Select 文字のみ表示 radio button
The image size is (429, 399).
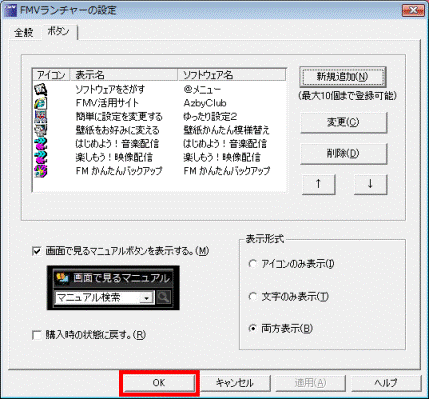click(253, 296)
